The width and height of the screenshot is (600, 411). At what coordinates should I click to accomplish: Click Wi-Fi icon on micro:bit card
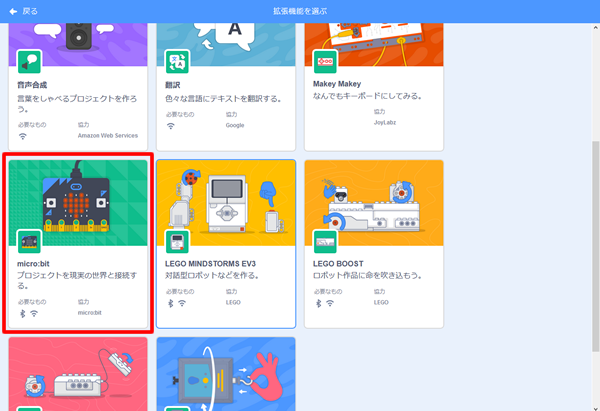pyautogui.click(x=34, y=313)
